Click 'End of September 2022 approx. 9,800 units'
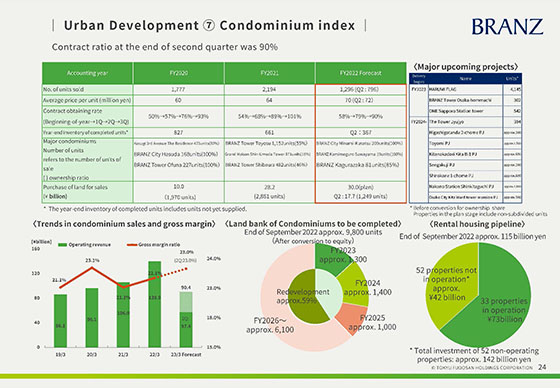The image size is (560, 388). coord(313,232)
